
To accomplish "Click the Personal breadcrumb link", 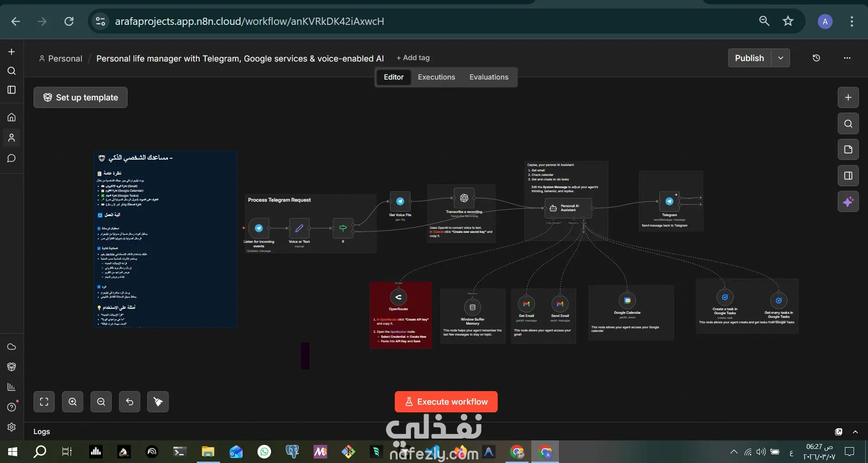I will (61, 58).
